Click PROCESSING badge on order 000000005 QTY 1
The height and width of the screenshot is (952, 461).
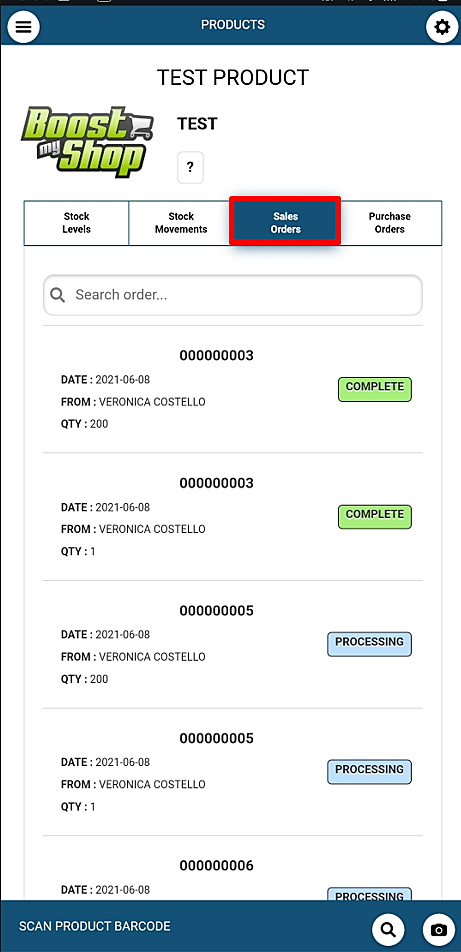pyautogui.click(x=369, y=772)
